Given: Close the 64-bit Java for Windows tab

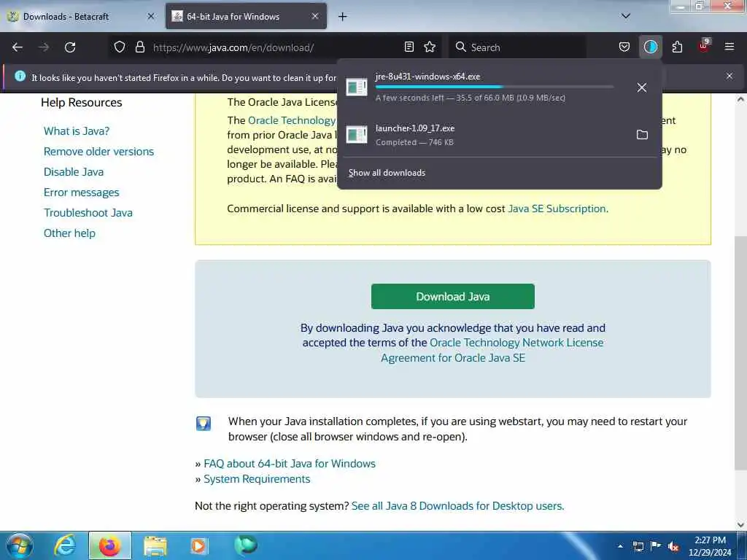Looking at the screenshot, I should [315, 16].
